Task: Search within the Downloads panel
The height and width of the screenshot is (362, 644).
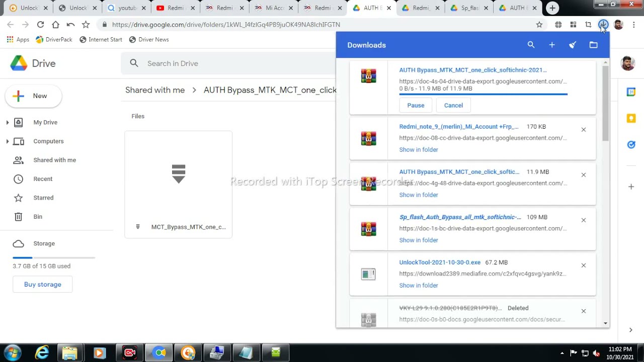Action: (x=531, y=45)
